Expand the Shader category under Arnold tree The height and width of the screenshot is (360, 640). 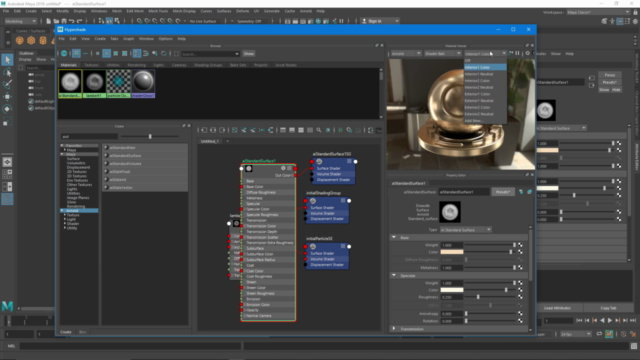point(65,224)
